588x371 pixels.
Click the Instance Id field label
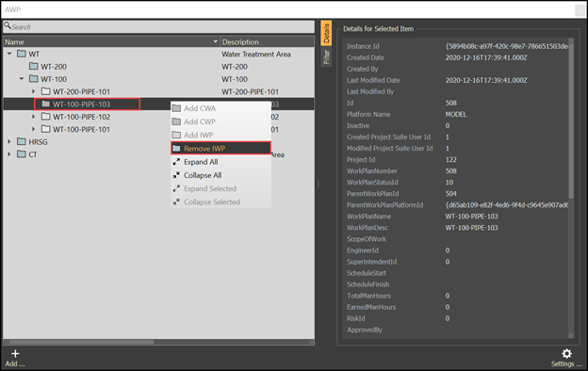coord(363,46)
